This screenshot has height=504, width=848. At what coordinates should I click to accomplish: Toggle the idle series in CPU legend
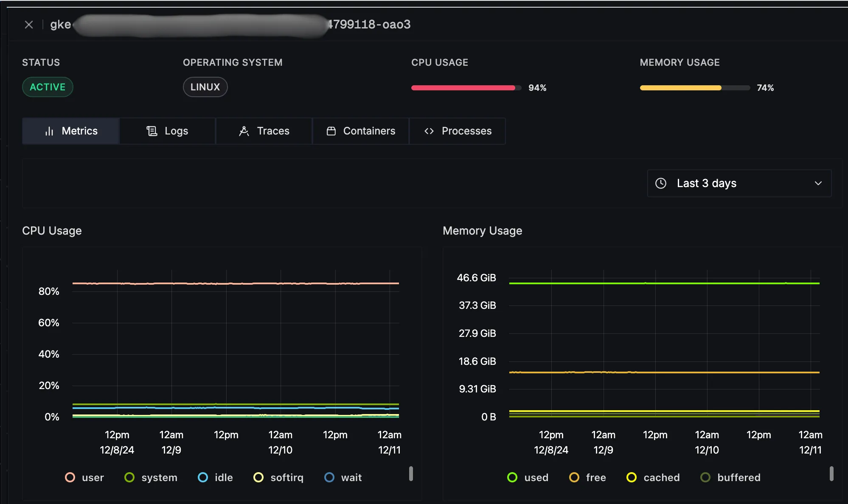(215, 478)
